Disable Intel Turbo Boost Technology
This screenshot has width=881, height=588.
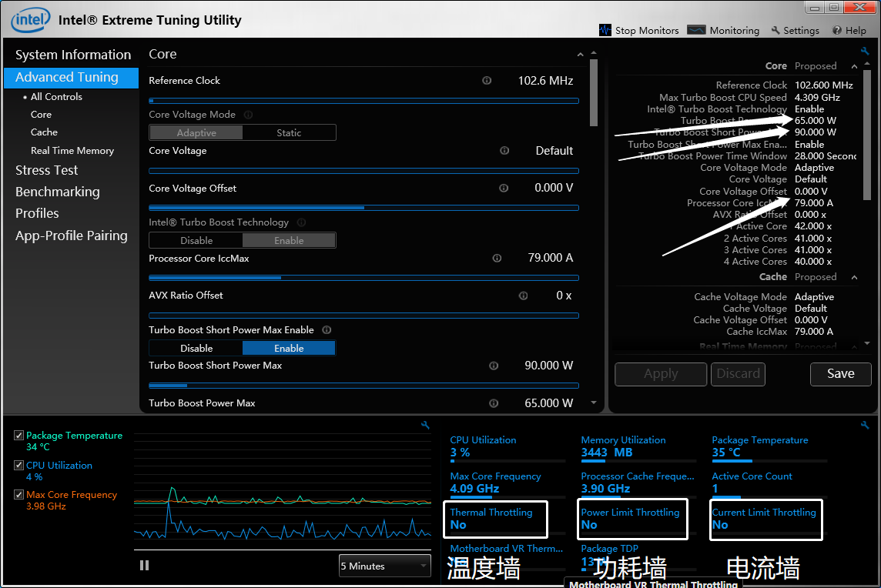196,240
